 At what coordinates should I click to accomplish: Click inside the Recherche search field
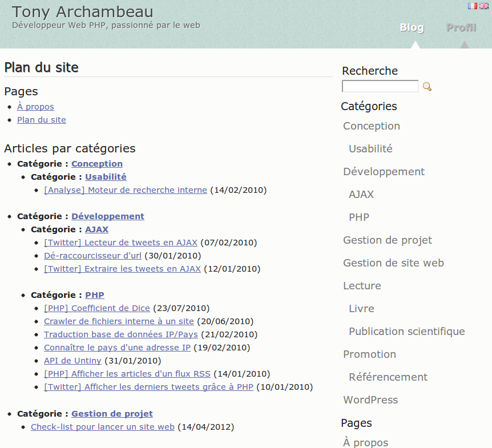[380, 86]
